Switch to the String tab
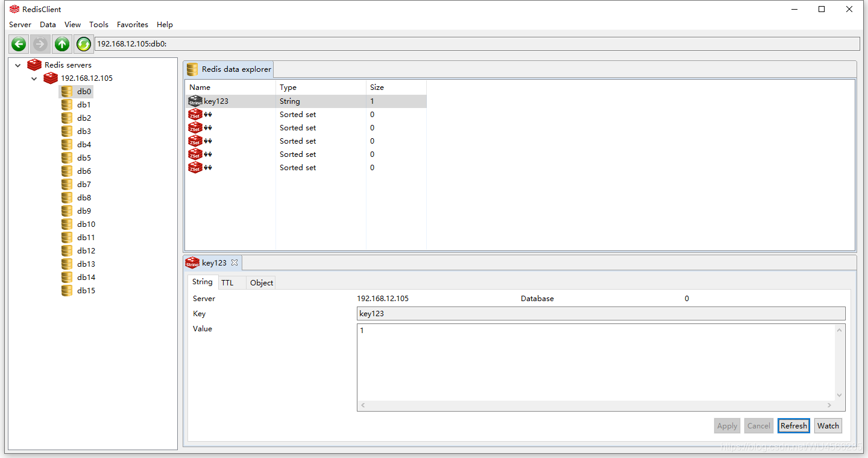 click(x=203, y=282)
